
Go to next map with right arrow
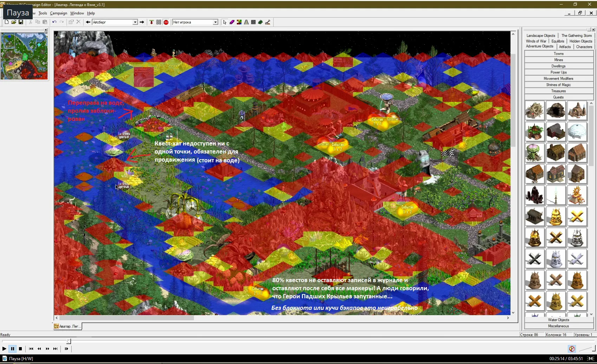142,22
